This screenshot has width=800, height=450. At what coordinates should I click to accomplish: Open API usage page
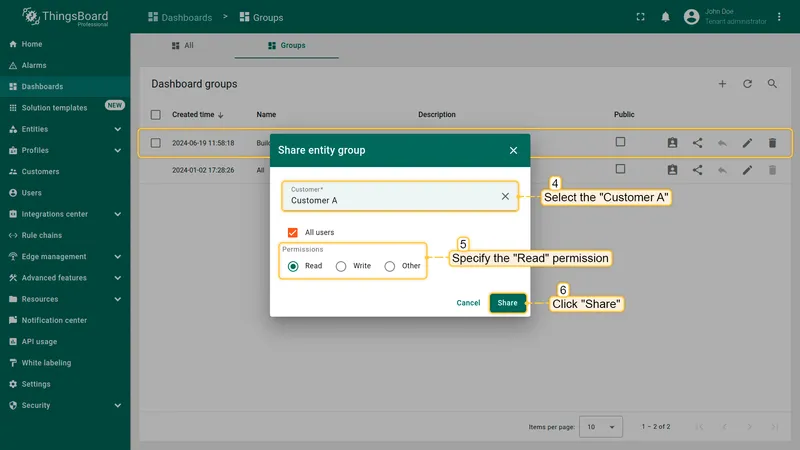tap(65, 342)
